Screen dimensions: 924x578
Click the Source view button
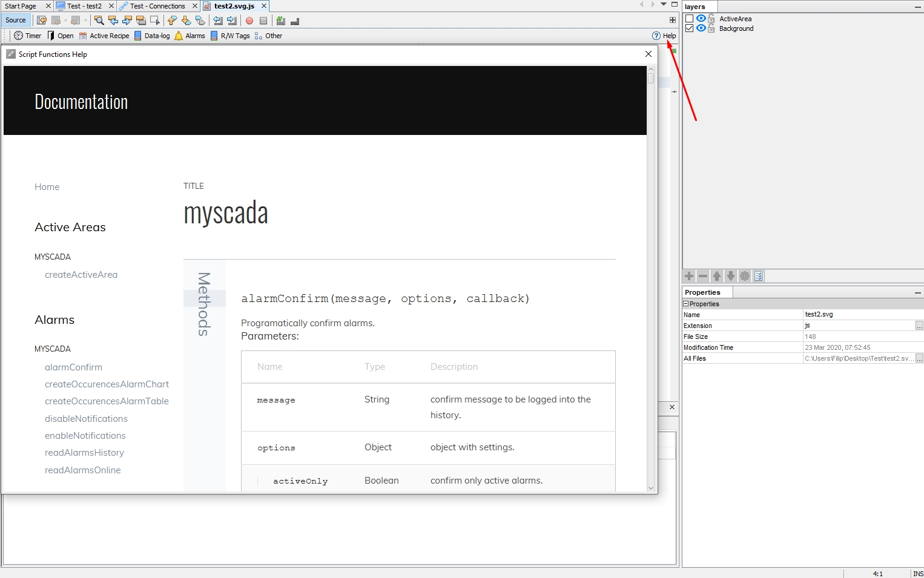click(x=16, y=20)
